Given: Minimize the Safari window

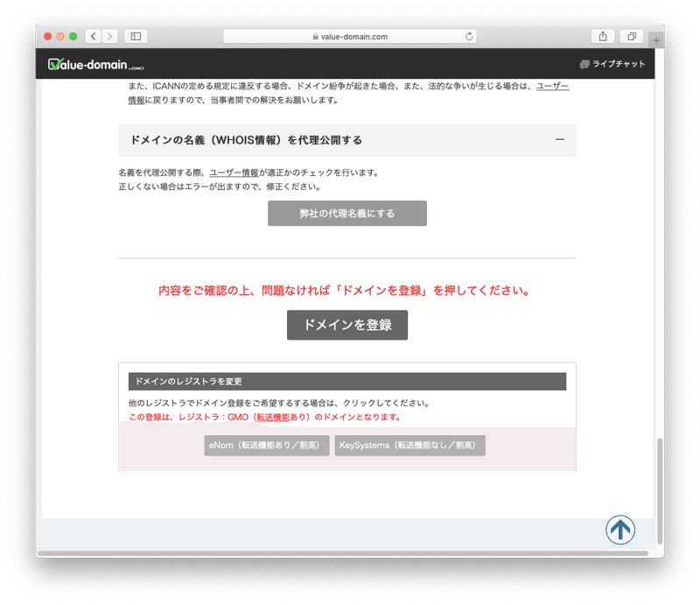Looking at the screenshot, I should (x=60, y=36).
